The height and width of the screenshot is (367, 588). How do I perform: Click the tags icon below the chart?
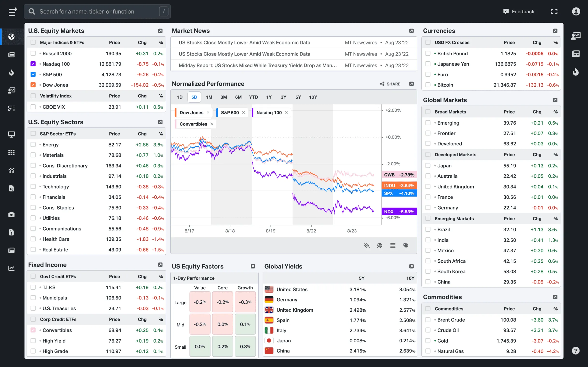point(406,245)
